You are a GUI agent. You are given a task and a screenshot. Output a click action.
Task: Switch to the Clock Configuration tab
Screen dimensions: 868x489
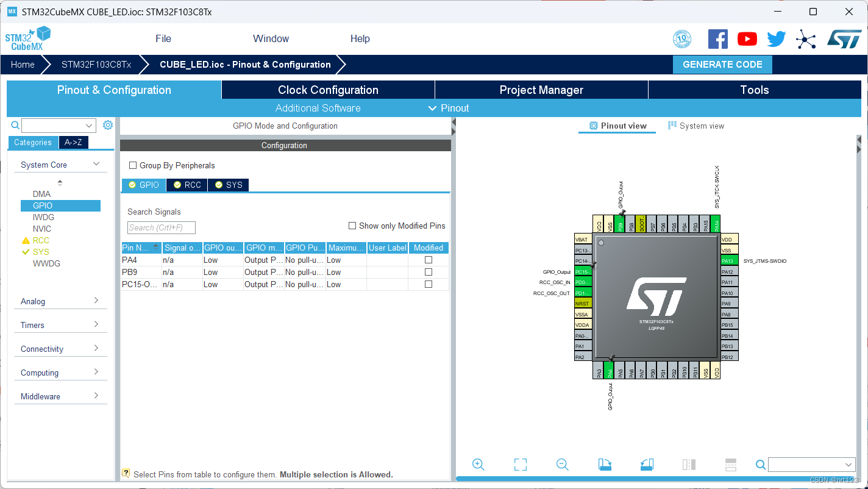[327, 90]
